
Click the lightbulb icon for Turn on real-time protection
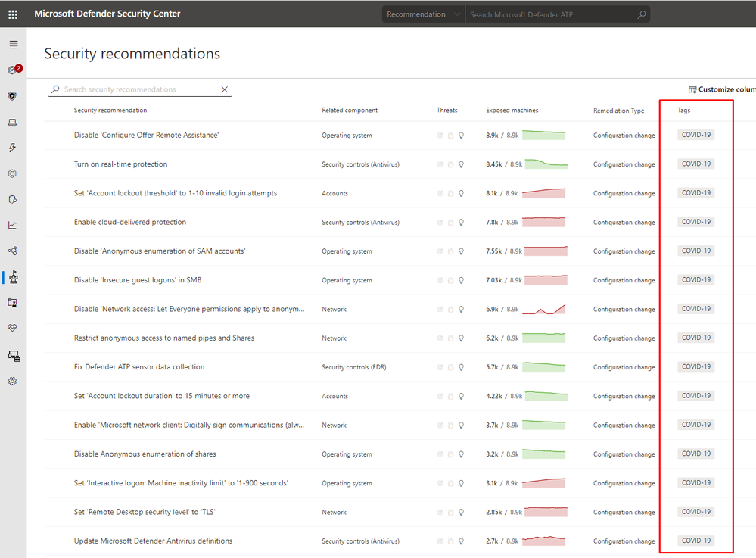(x=462, y=164)
